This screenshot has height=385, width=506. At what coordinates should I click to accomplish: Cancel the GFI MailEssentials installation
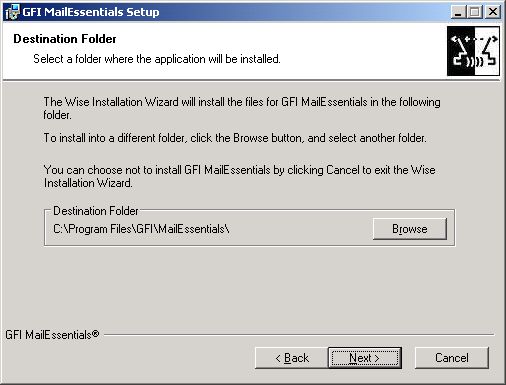(452, 358)
